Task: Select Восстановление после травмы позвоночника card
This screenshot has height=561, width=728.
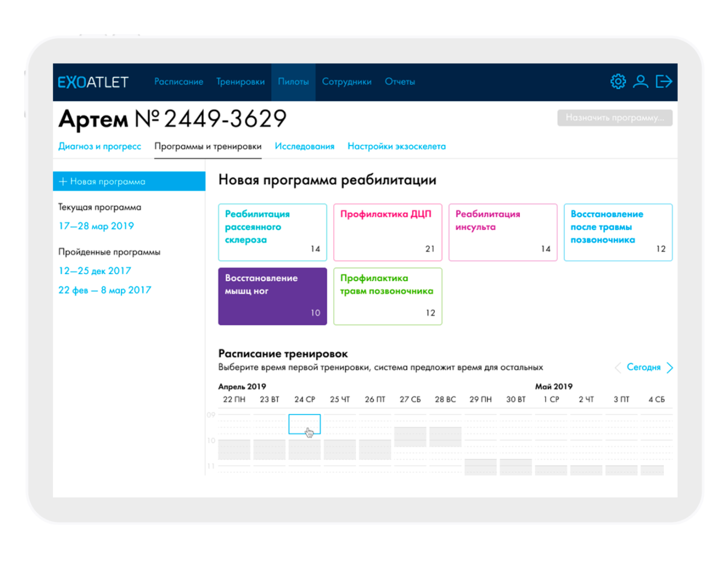Action: [x=618, y=232]
